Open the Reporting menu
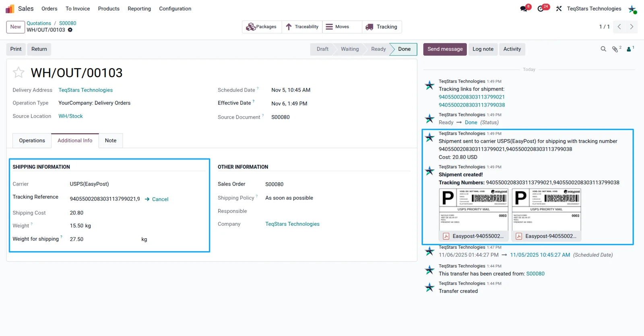Image resolution: width=644 pixels, height=336 pixels. pyautogui.click(x=139, y=8)
